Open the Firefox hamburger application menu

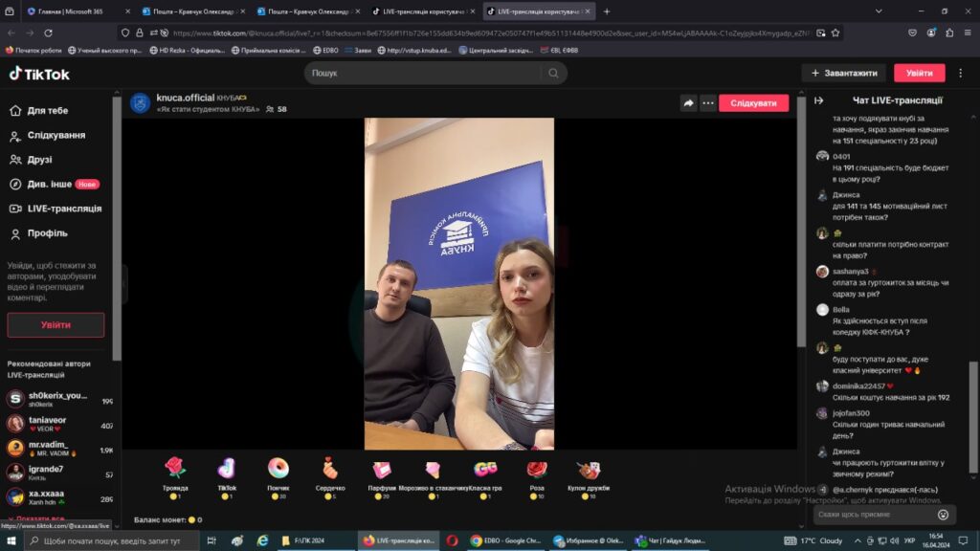tap(968, 33)
